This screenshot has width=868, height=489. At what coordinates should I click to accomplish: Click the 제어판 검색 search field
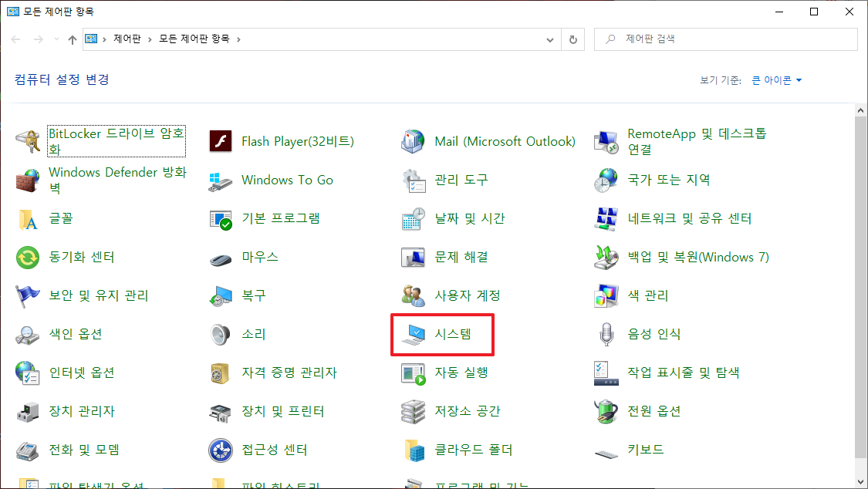pos(726,39)
